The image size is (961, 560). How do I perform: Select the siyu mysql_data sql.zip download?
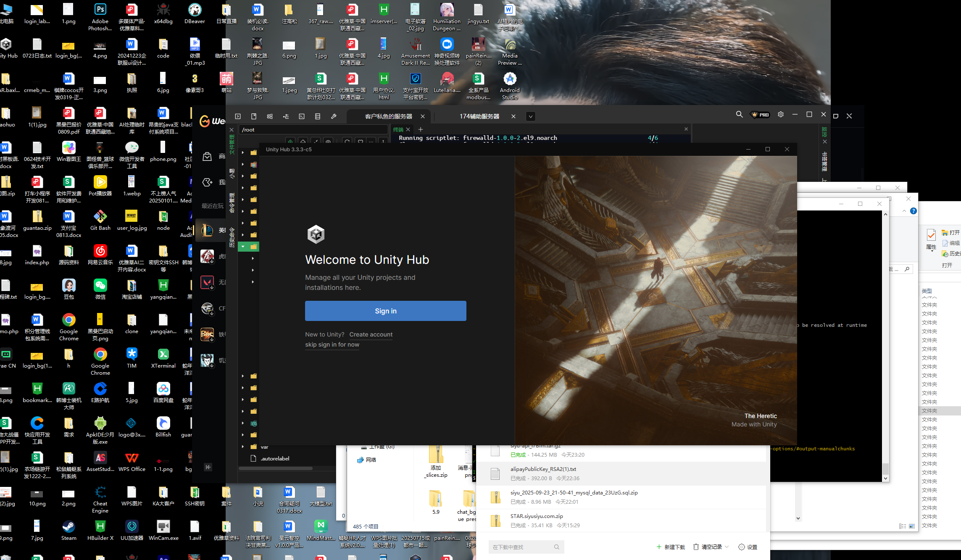[x=621, y=497]
